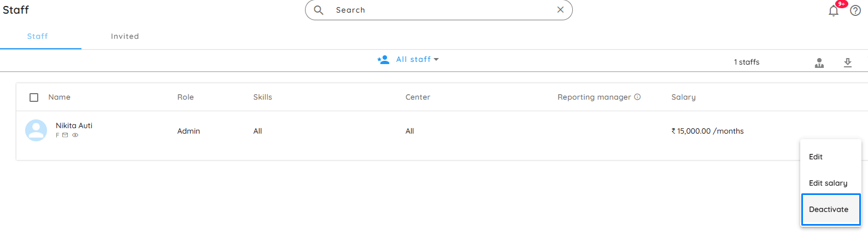
Task: Toggle the eye icon under Nikita Auti
Action: 75,135
